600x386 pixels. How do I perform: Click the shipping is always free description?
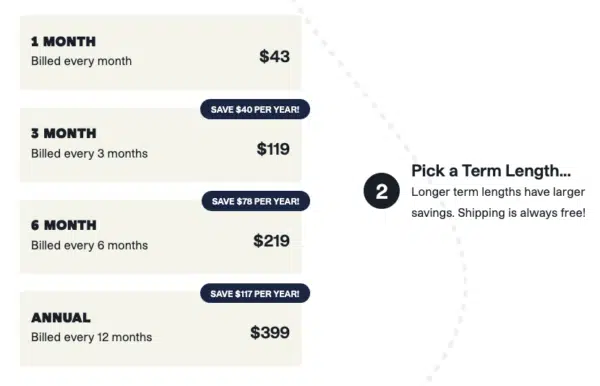point(498,202)
